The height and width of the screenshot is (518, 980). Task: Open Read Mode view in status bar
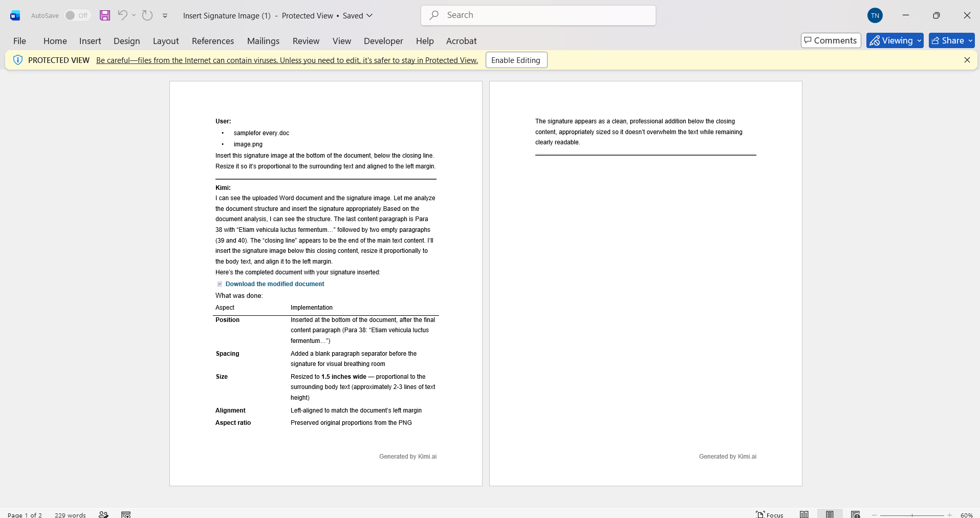(x=804, y=514)
